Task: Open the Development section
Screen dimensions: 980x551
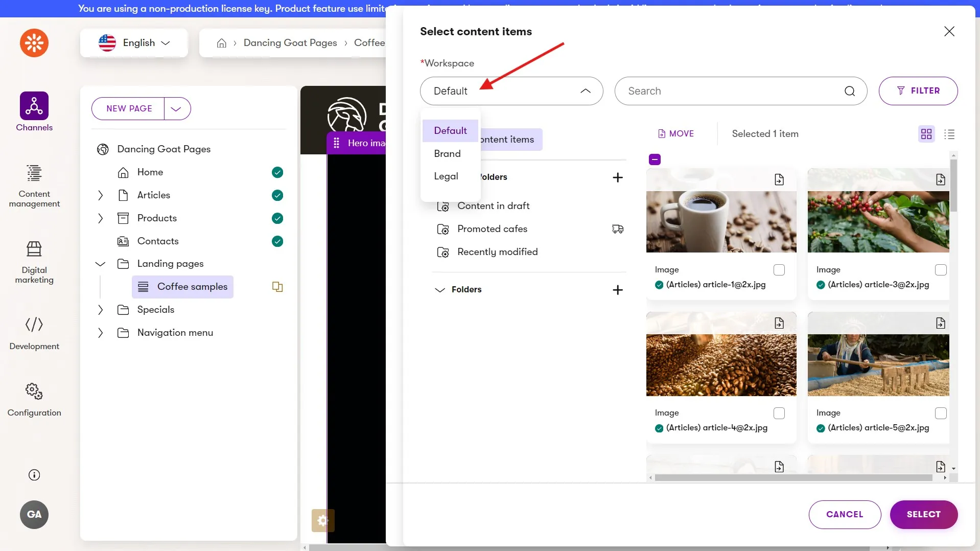Action: [34, 333]
